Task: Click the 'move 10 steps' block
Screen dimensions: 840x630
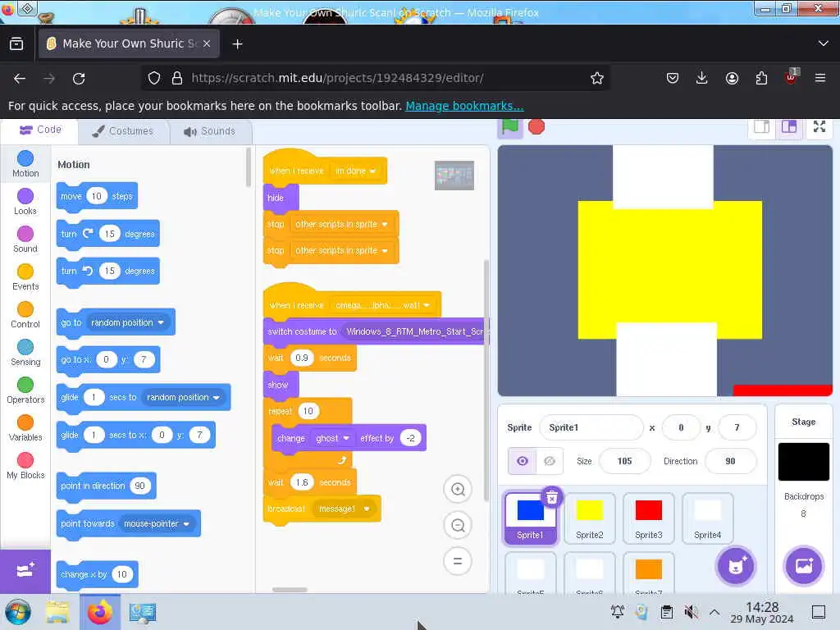Action: (x=97, y=197)
